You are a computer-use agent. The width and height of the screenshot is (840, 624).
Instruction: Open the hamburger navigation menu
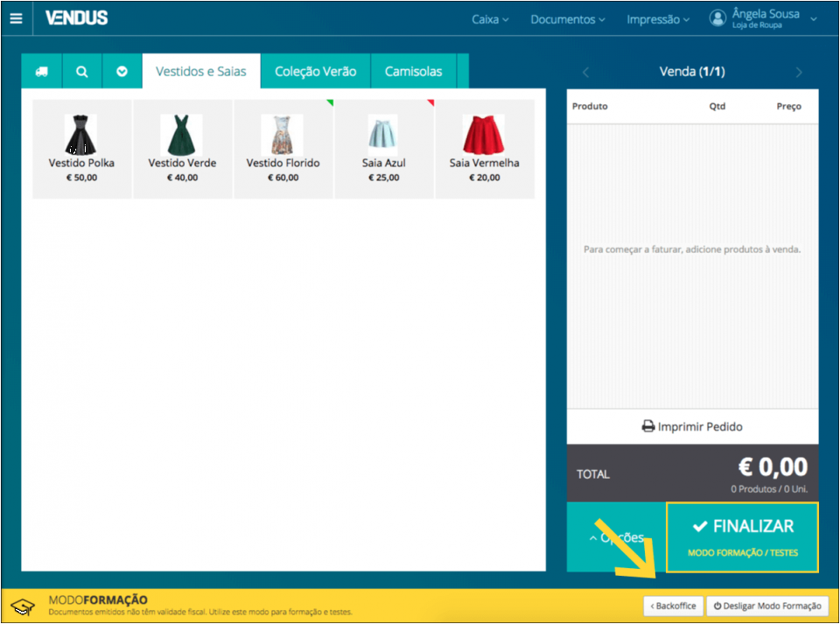tap(16, 18)
